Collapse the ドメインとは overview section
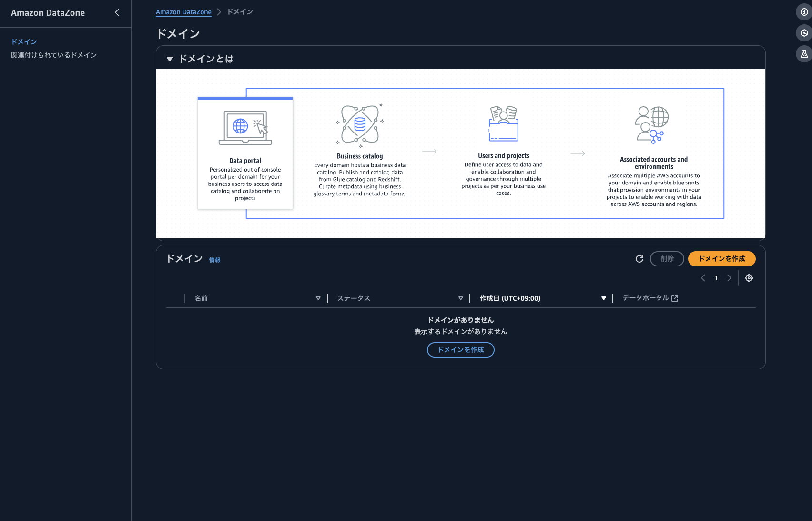The image size is (812, 521). tap(170, 58)
